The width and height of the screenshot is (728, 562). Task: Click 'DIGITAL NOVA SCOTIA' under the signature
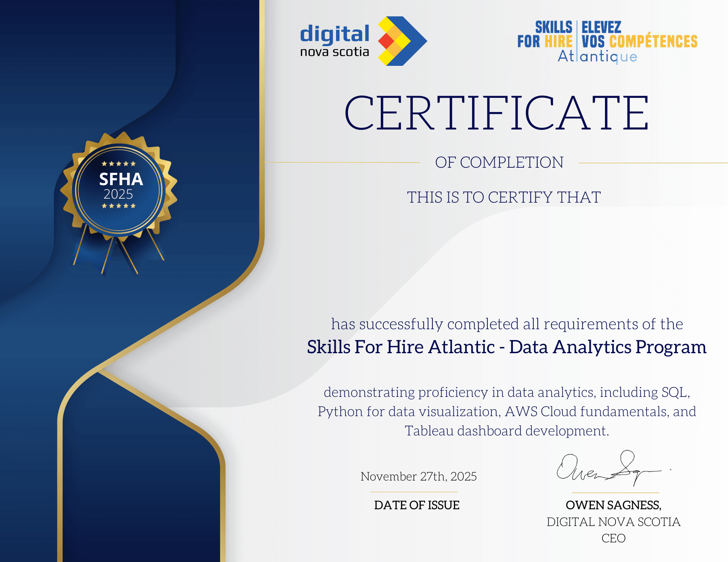point(614,522)
